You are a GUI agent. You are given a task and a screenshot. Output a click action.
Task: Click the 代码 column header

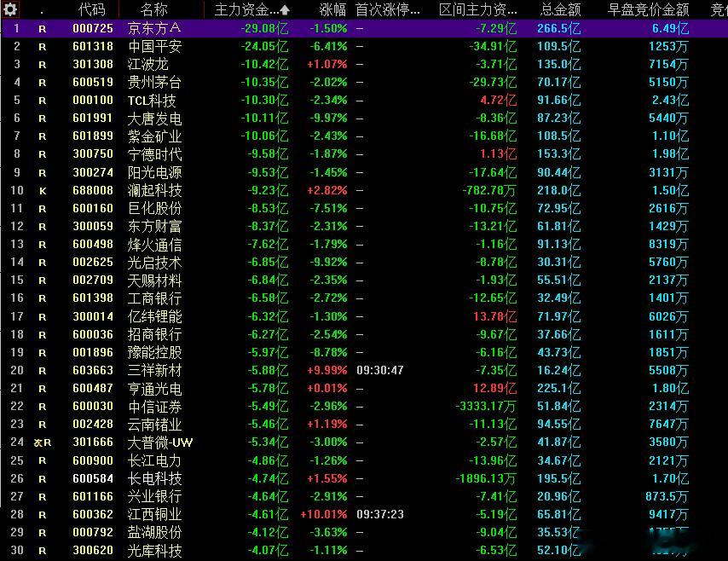(x=92, y=9)
